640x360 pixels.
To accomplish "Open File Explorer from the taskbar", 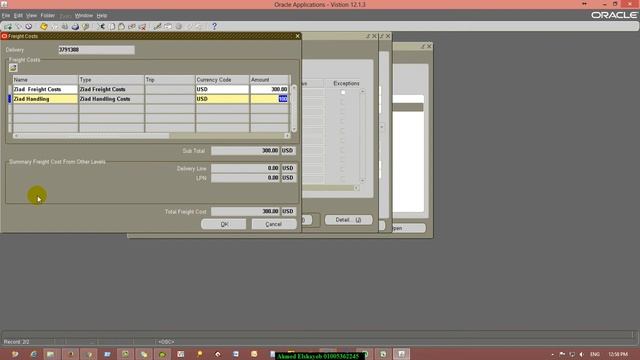I will coord(51,354).
